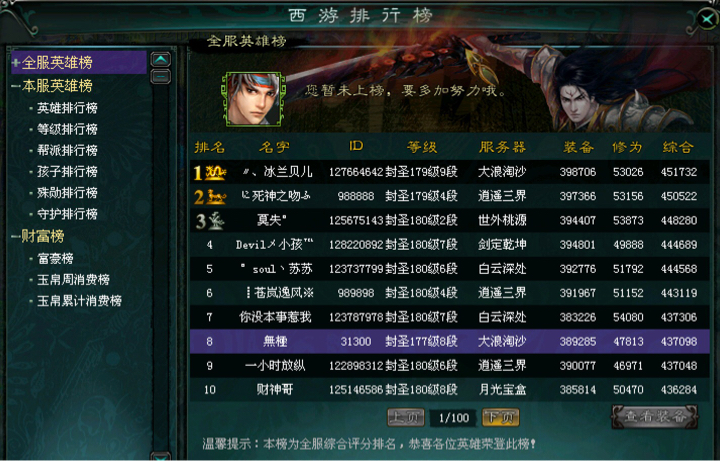Open 玉帛周消费榜 list
This screenshot has width=720, height=461.
73,280
